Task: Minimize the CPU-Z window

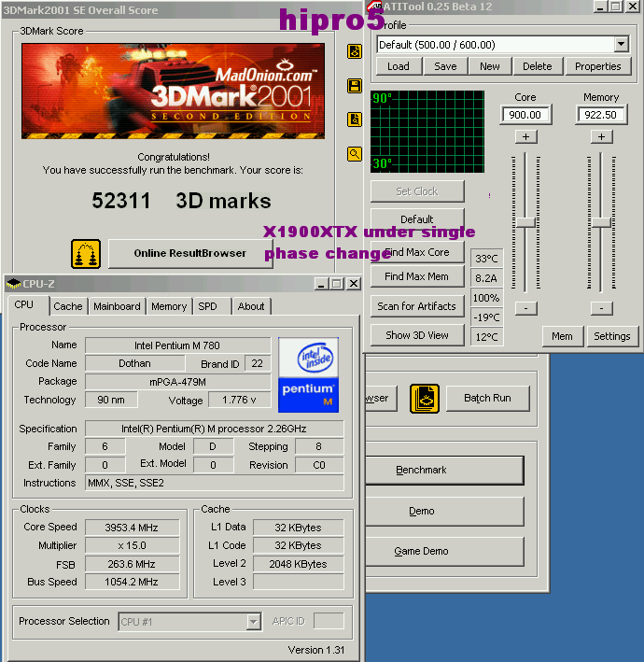Action: [x=321, y=284]
